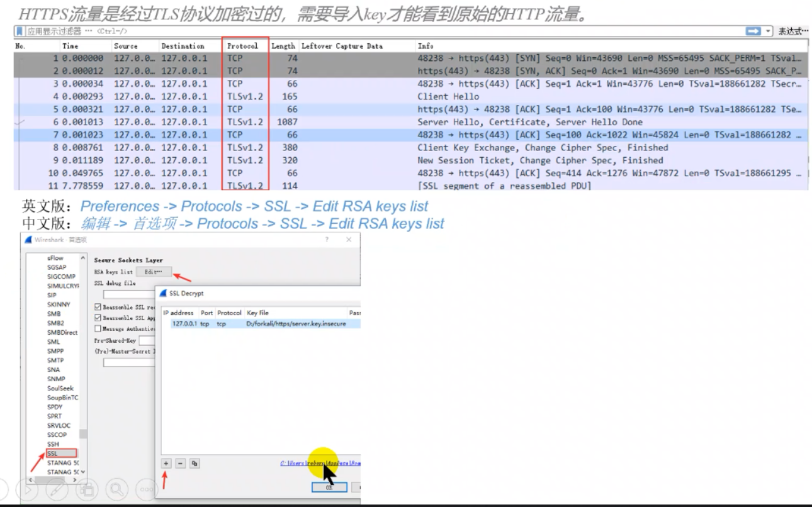This screenshot has height=507, width=812.
Task: Select SSL in protocol list
Action: coord(61,453)
